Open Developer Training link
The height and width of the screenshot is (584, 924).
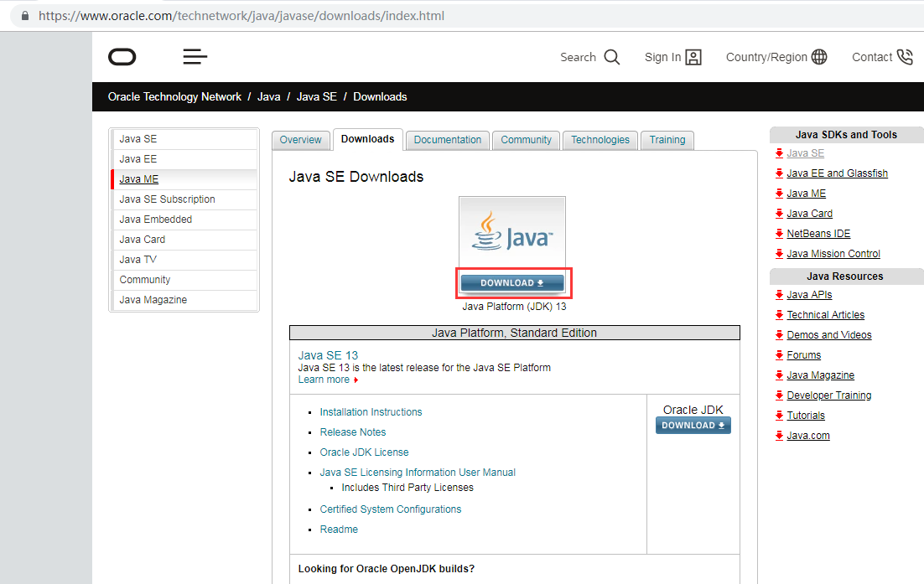pyautogui.click(x=828, y=395)
